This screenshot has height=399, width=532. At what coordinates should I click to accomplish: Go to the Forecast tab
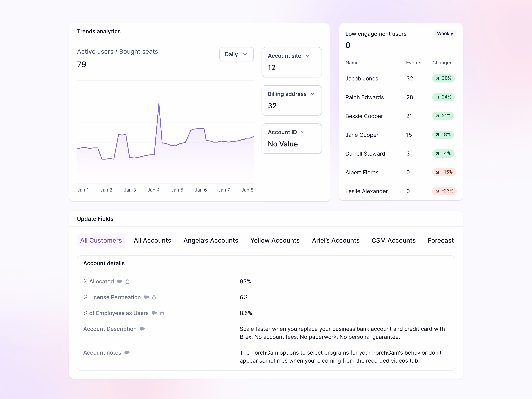click(x=441, y=241)
